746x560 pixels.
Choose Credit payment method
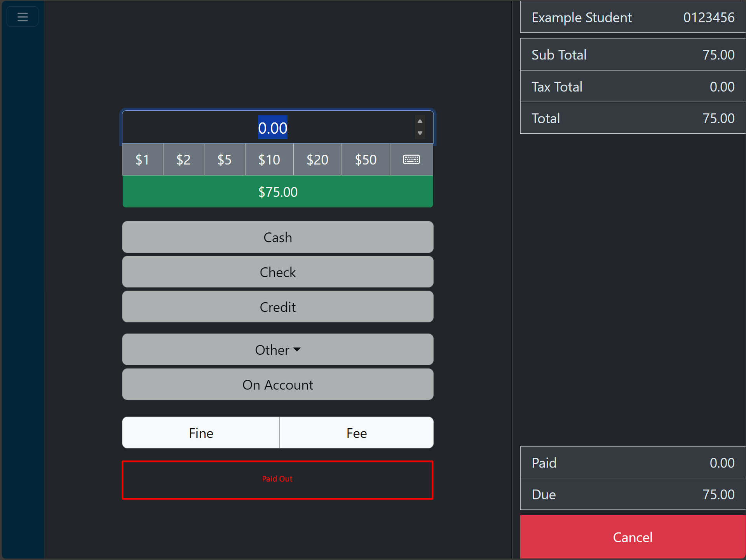[277, 307]
